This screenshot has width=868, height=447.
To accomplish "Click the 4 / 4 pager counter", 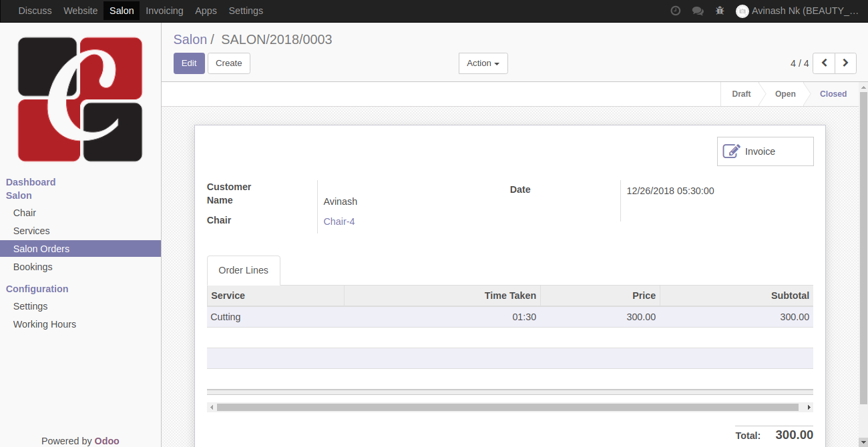I will [799, 63].
